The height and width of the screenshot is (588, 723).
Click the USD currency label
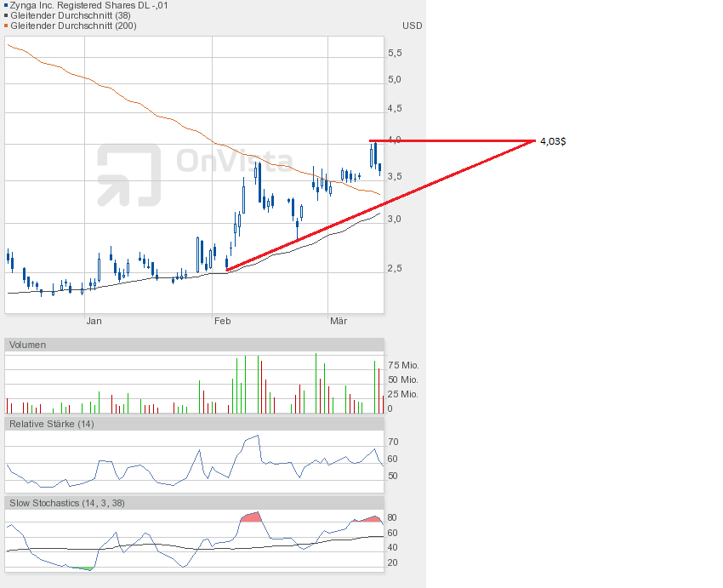click(x=412, y=26)
